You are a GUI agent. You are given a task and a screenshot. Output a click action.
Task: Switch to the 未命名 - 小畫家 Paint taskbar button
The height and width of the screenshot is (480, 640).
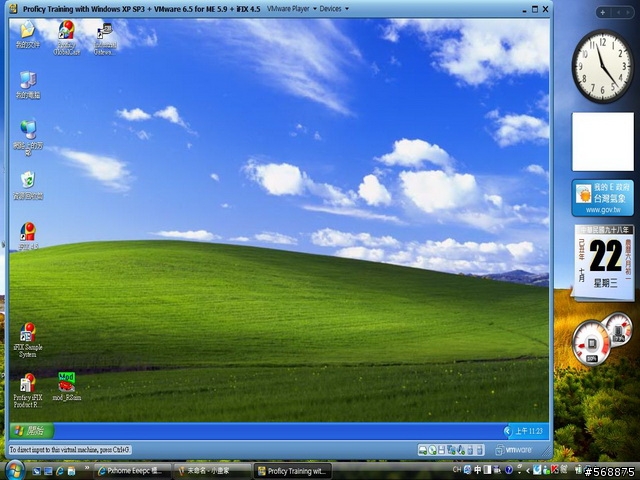pos(212,471)
